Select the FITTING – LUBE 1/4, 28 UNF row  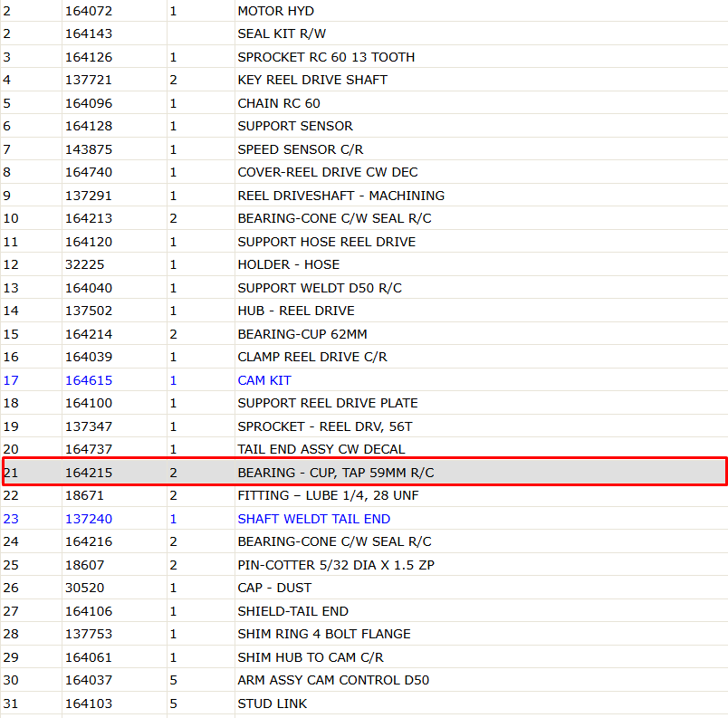(x=364, y=495)
